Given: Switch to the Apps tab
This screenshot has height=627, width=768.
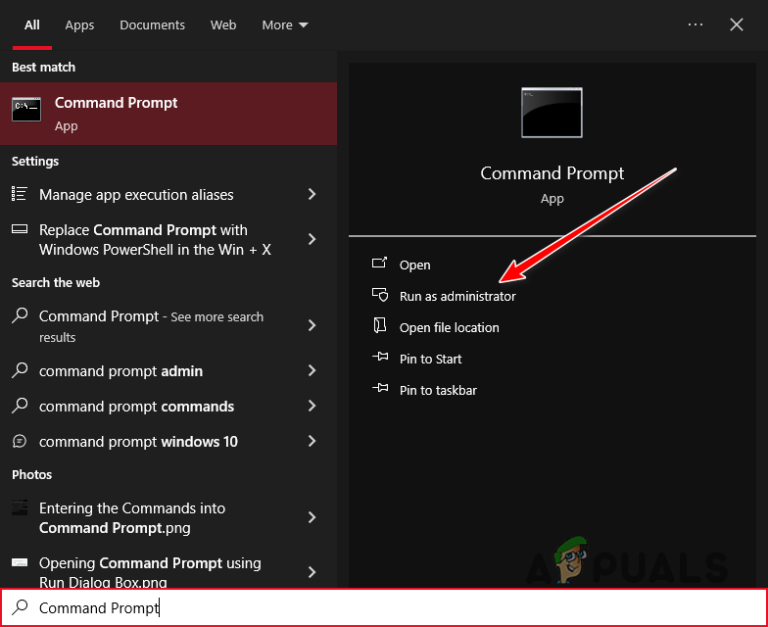Looking at the screenshot, I should [79, 25].
